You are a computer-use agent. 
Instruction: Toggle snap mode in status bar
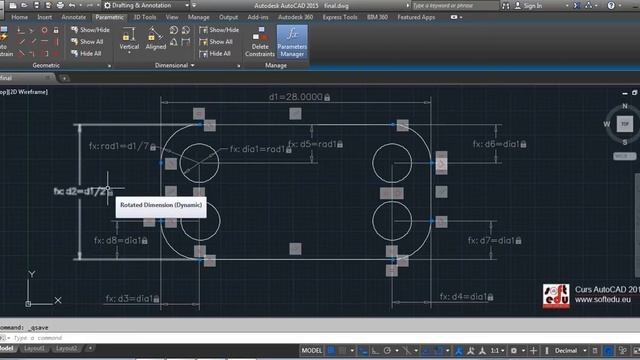[342, 351]
